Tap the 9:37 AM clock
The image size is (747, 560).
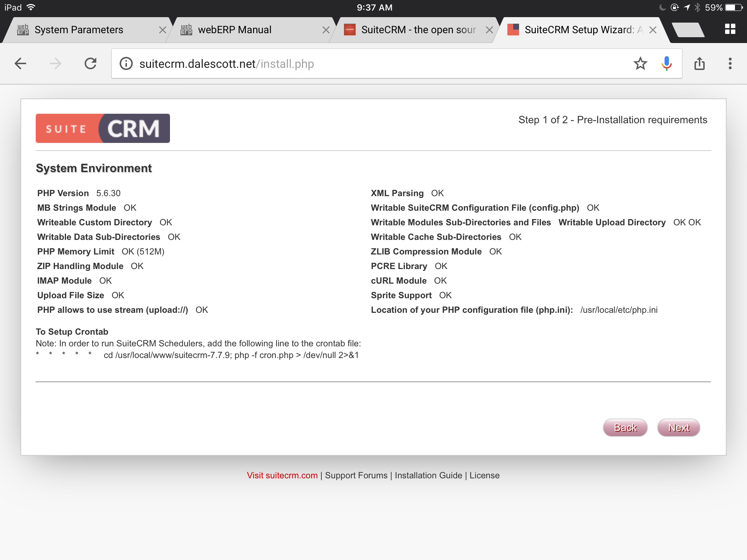(x=375, y=8)
